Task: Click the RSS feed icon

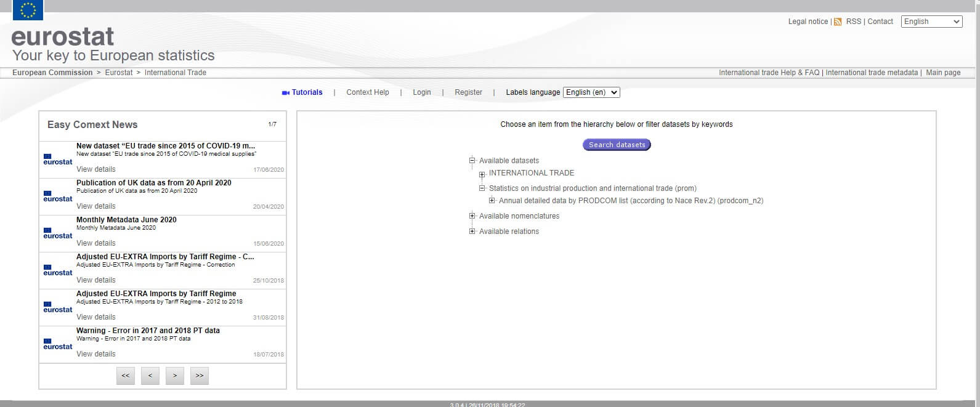Action: coord(838,22)
